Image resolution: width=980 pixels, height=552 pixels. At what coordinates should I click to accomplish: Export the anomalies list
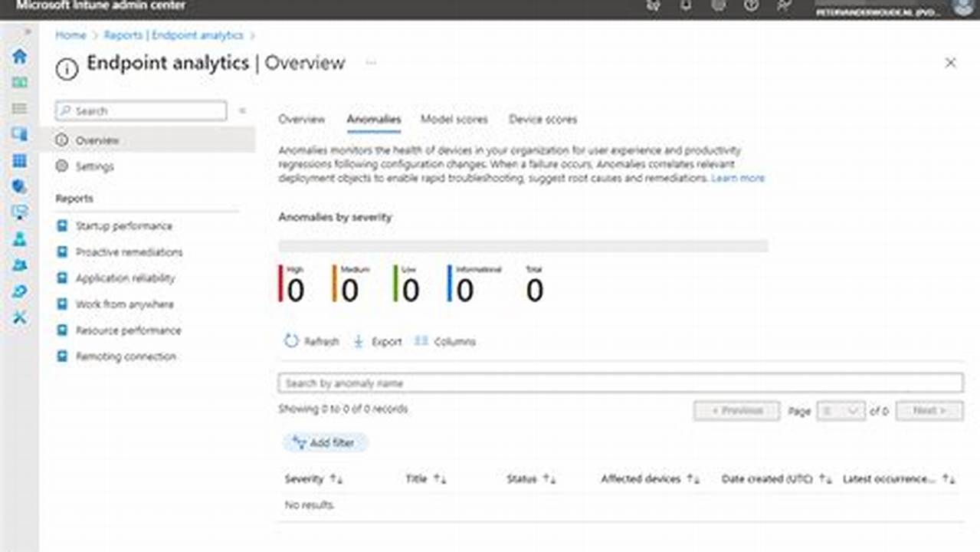(377, 342)
